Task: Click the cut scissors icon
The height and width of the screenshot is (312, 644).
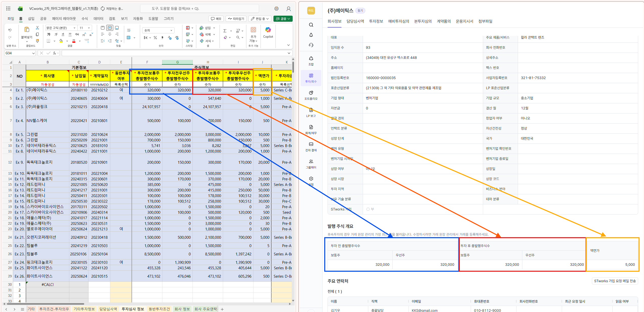Action: (x=37, y=28)
